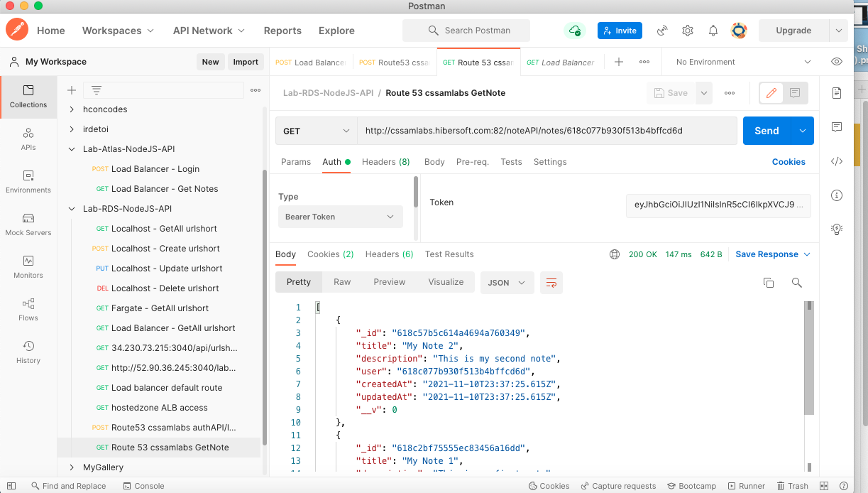This screenshot has width=868, height=493.
Task: Open a new request tab with plus
Action: (x=619, y=62)
